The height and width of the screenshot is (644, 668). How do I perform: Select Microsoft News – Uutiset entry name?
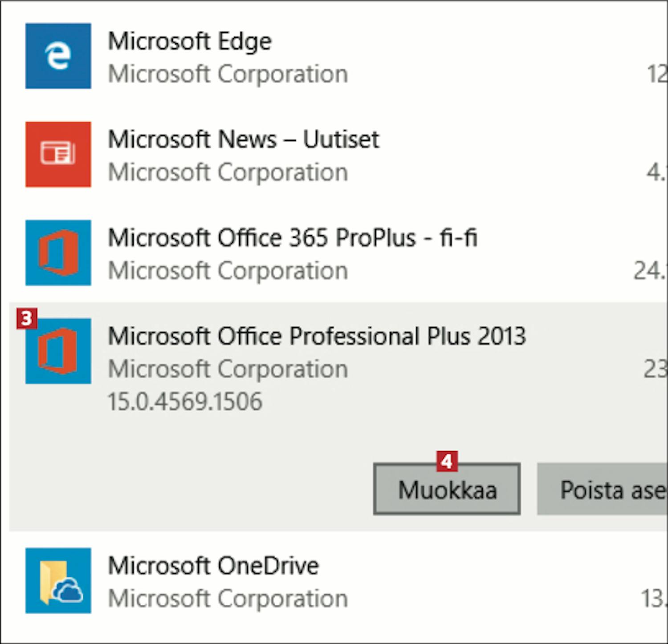point(244,139)
